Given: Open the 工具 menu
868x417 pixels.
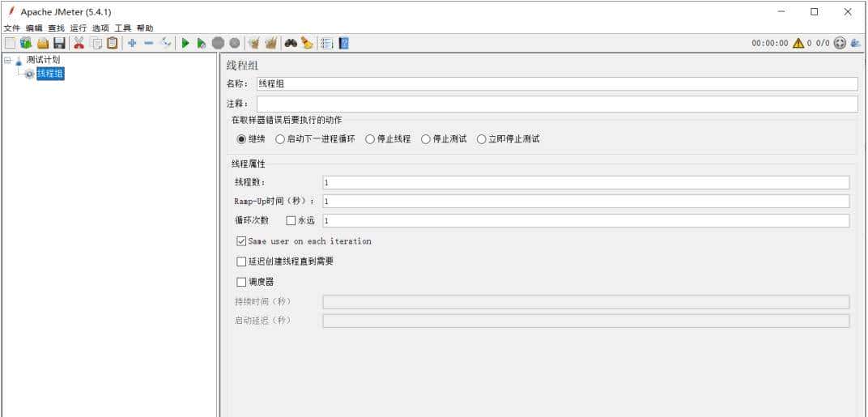Looking at the screenshot, I should point(122,28).
